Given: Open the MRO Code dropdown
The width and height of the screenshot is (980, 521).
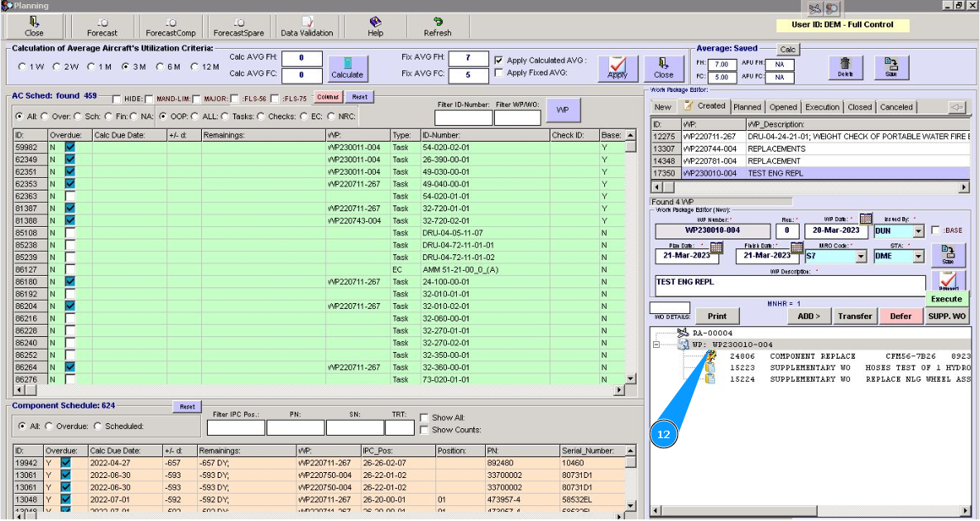Looking at the screenshot, I should [x=860, y=257].
